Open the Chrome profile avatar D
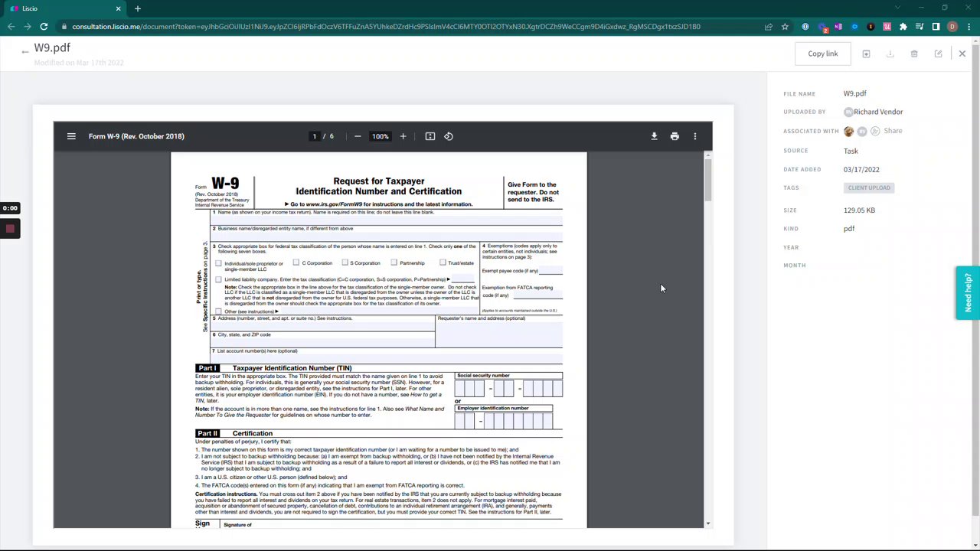Screen dimensions: 980x551 952,27
